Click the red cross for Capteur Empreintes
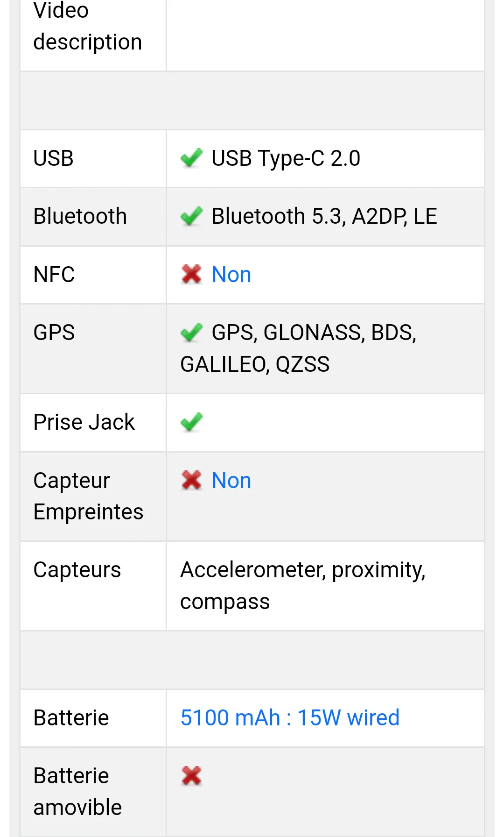The image size is (504, 837). (x=191, y=480)
